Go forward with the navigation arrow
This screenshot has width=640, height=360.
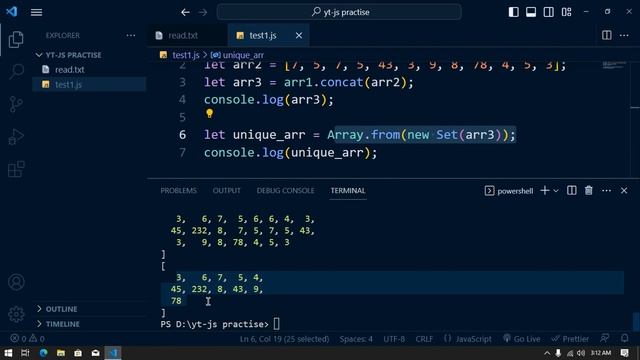pos(203,12)
